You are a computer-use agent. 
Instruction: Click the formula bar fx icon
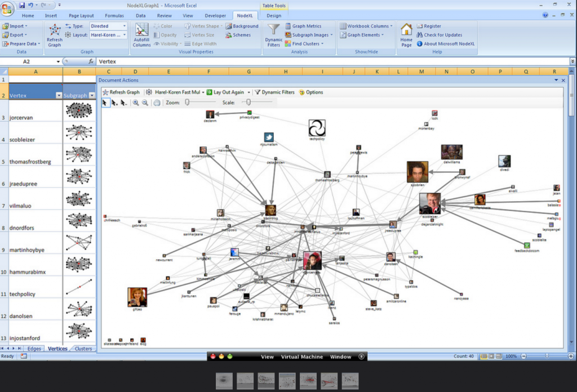(91, 61)
